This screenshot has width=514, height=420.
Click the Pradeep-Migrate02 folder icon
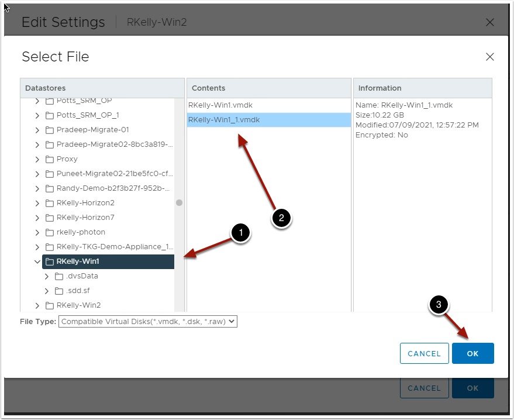pos(50,144)
